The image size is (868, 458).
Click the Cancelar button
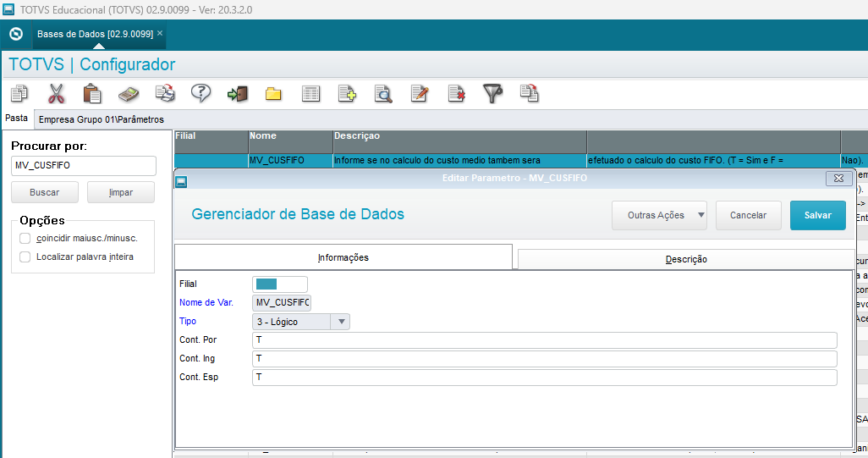[x=749, y=215]
